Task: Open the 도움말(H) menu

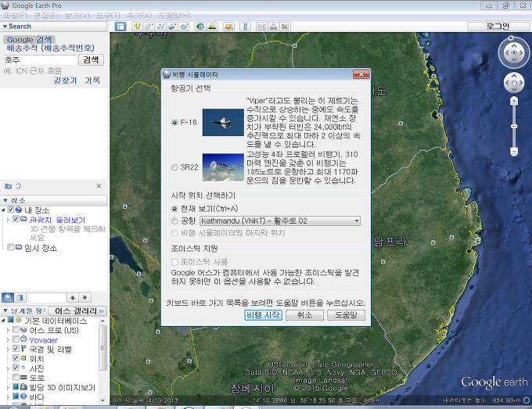Action: (174, 16)
